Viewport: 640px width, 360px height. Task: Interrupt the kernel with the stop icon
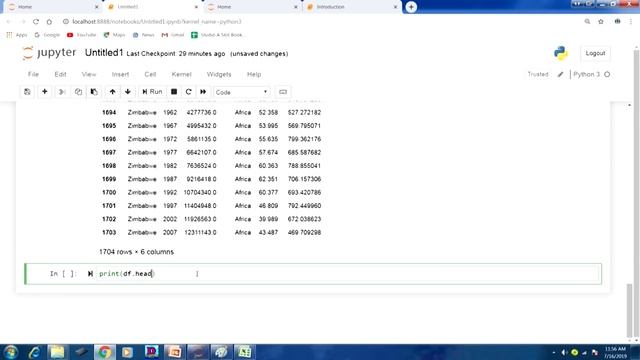174,92
